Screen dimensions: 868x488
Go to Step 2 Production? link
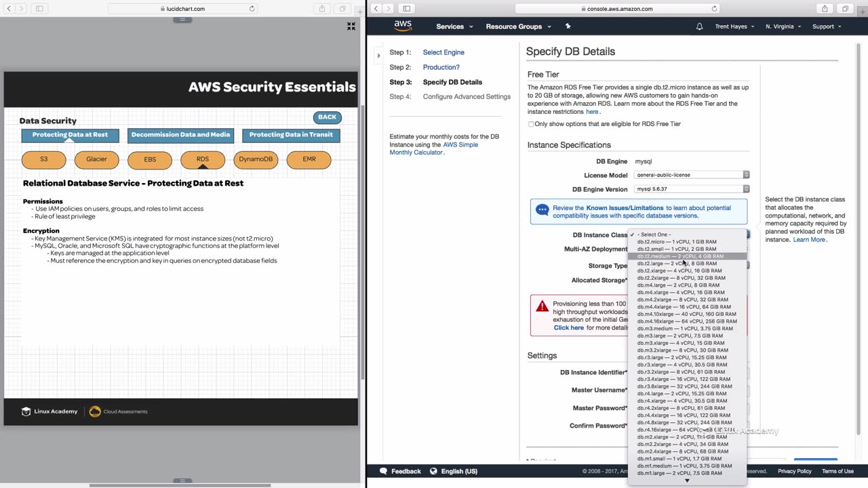(441, 67)
